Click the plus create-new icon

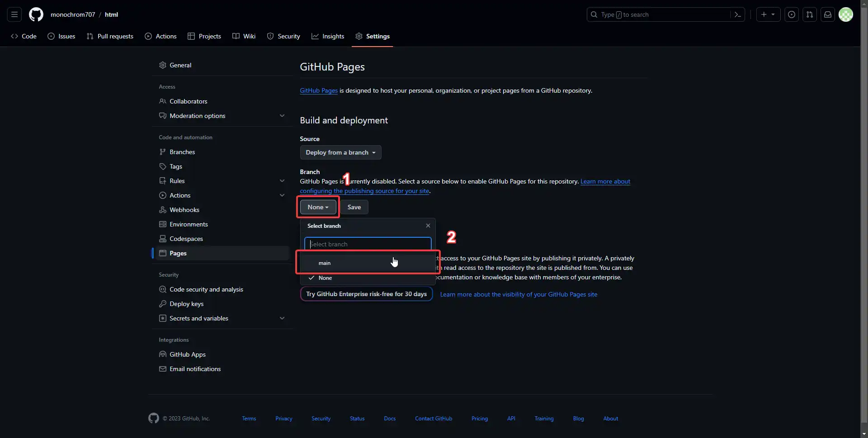coord(764,14)
